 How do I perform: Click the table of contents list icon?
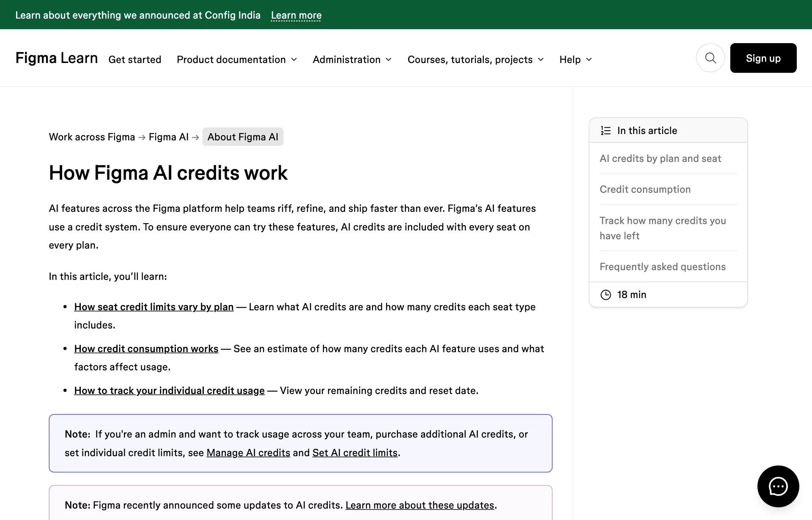click(x=606, y=131)
